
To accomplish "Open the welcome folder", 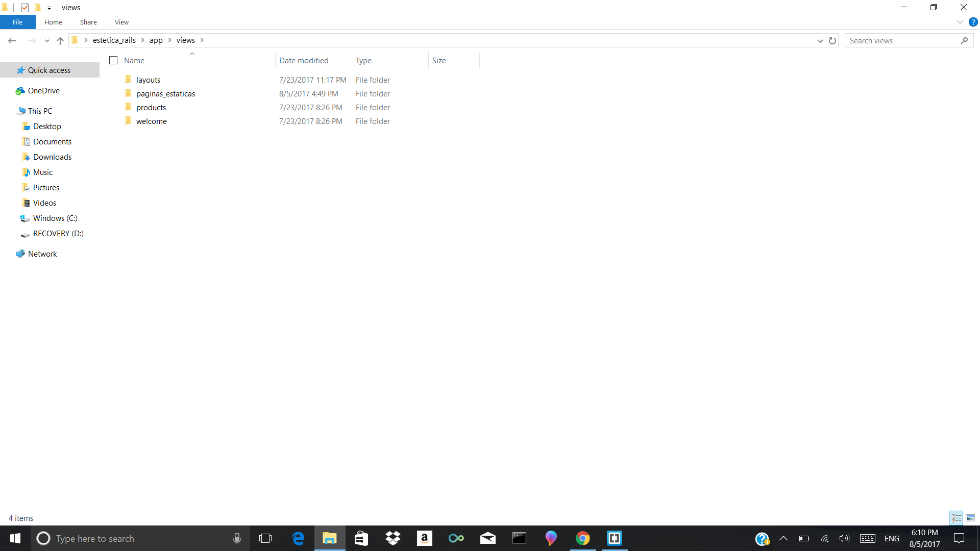I will point(152,121).
